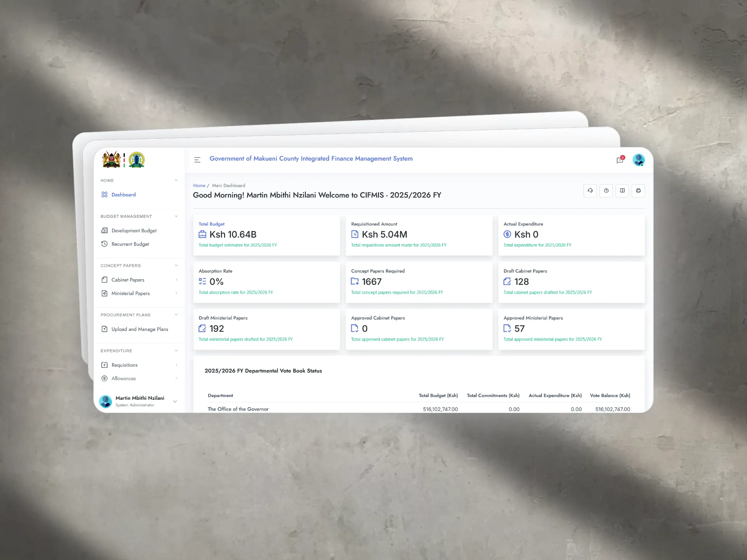The height and width of the screenshot is (560, 747).
Task: Click the Total Budget Ksh 10.64B card
Action: 267,235
